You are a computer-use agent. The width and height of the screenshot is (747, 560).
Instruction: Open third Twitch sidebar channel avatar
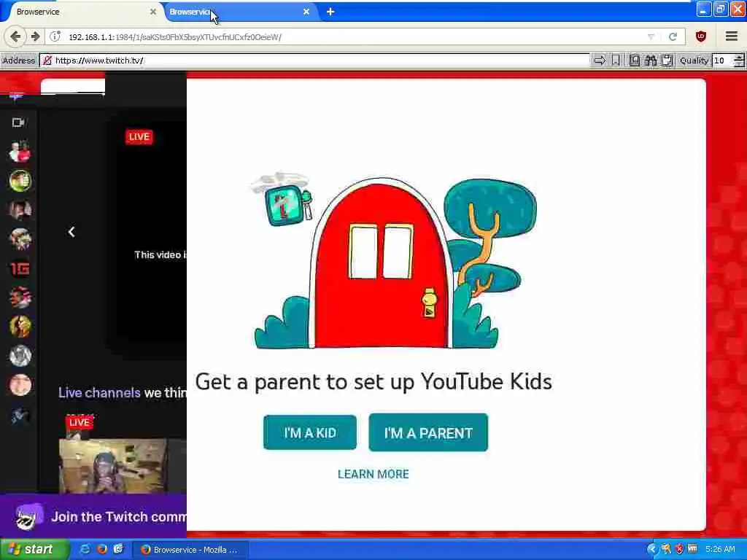click(20, 210)
